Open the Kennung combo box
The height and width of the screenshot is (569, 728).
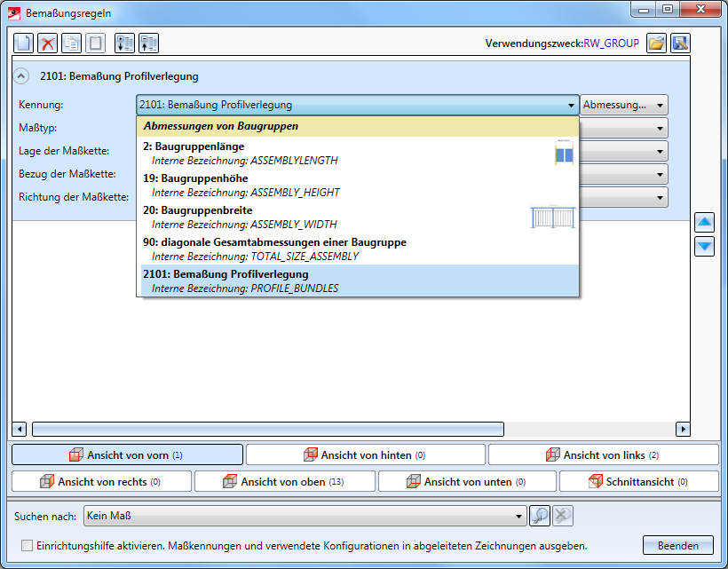tap(358, 105)
